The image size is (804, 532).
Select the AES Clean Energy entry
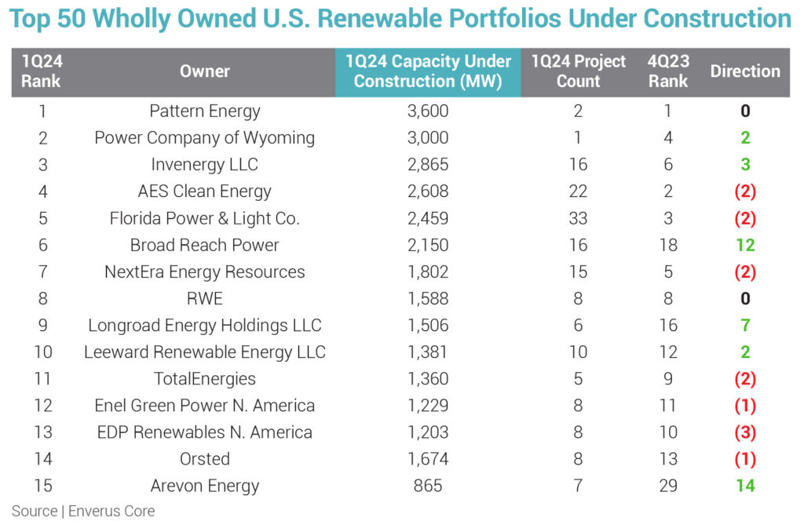point(205,191)
